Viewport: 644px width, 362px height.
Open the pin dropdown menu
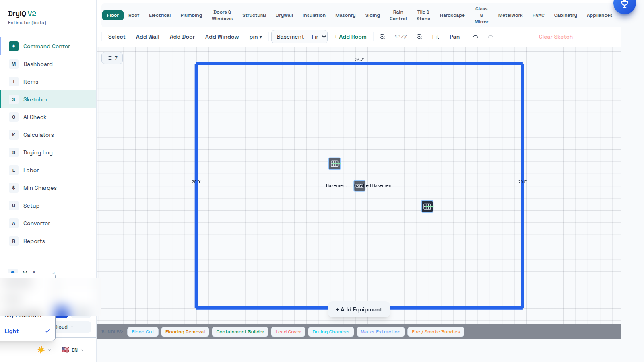point(256,37)
